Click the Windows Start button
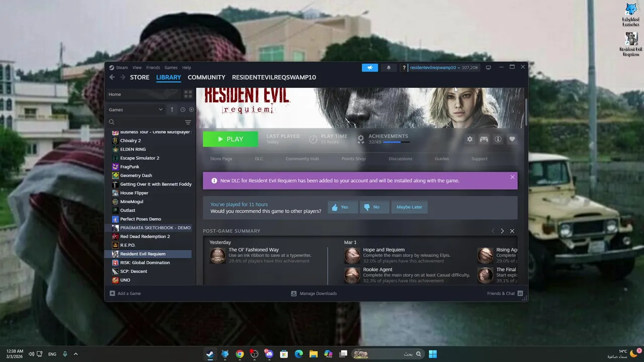This screenshot has width=644, height=362. point(433,354)
